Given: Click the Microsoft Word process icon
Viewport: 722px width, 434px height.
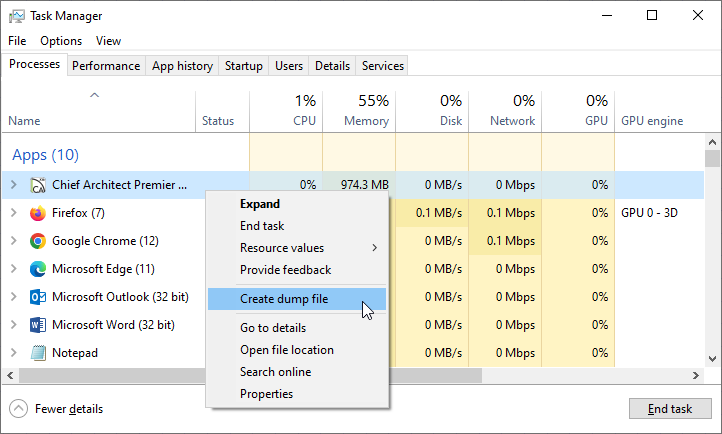Looking at the screenshot, I should tap(38, 325).
